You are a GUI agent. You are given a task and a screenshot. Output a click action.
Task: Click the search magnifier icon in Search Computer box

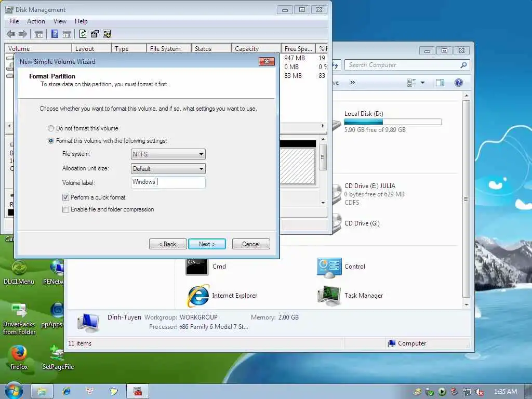click(463, 65)
